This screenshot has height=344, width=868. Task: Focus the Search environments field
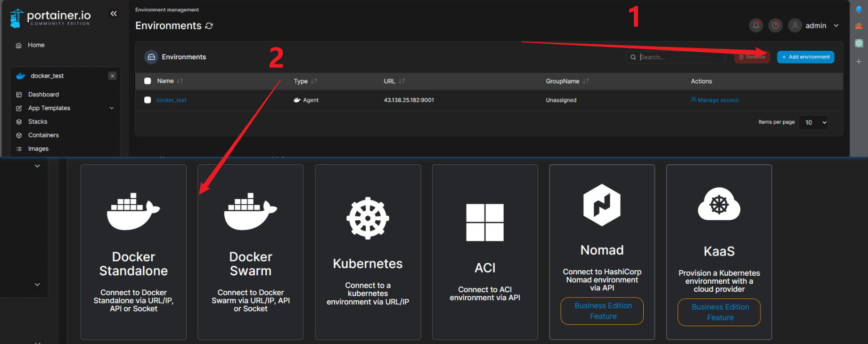676,57
